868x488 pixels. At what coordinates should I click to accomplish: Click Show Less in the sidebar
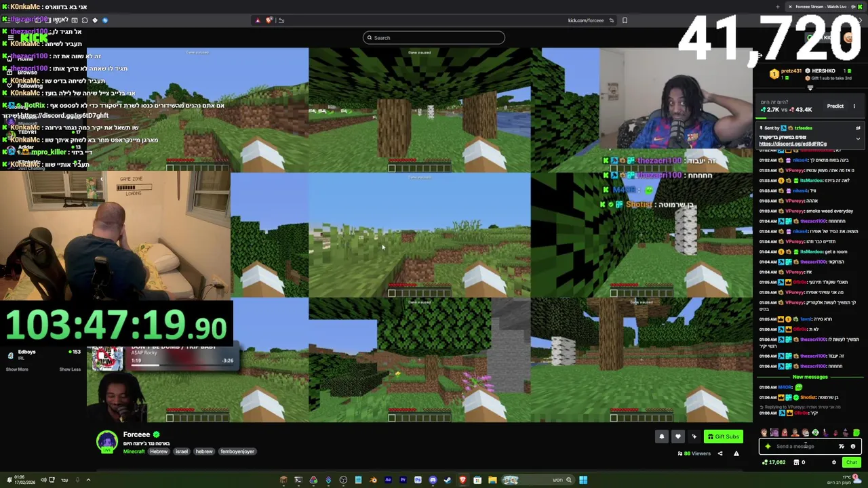pos(70,369)
